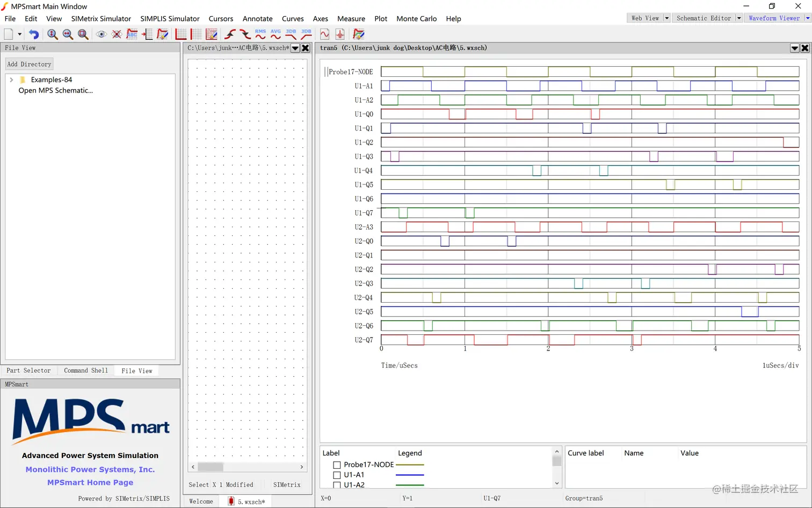Click the new document page icon
This screenshot has height=508, width=812.
[x=9, y=34]
